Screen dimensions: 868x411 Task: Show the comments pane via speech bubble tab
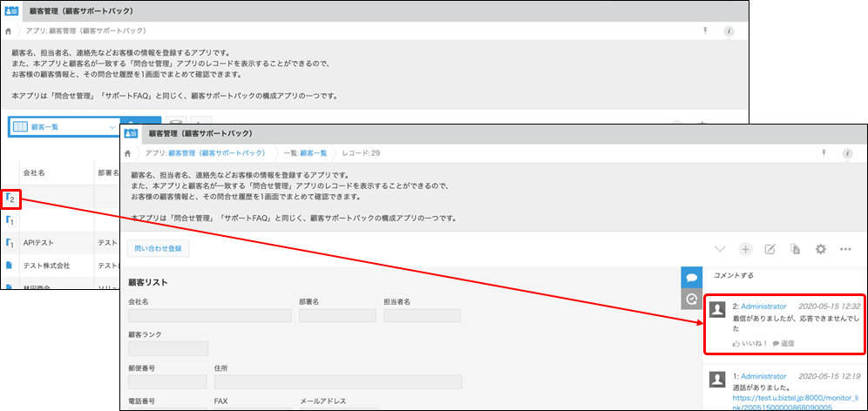coord(691,277)
